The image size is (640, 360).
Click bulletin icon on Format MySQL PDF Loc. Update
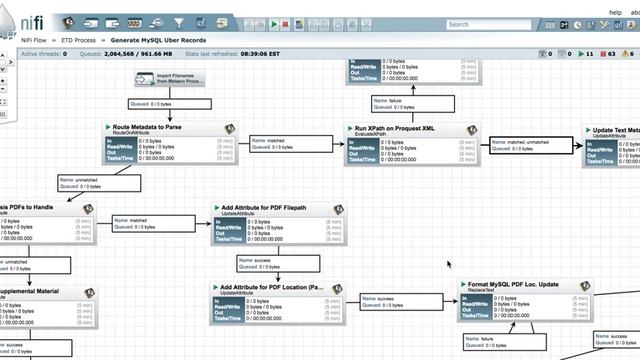(x=585, y=286)
